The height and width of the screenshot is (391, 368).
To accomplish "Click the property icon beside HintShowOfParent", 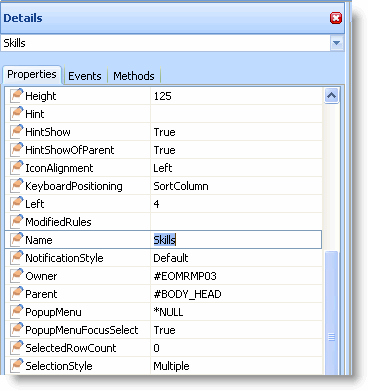I will coord(16,149).
